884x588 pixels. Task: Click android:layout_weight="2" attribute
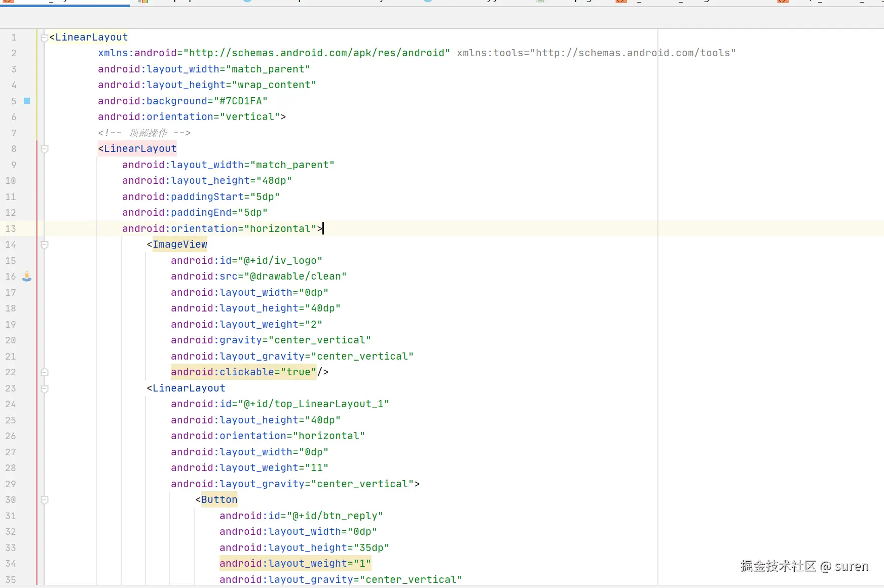[246, 325]
